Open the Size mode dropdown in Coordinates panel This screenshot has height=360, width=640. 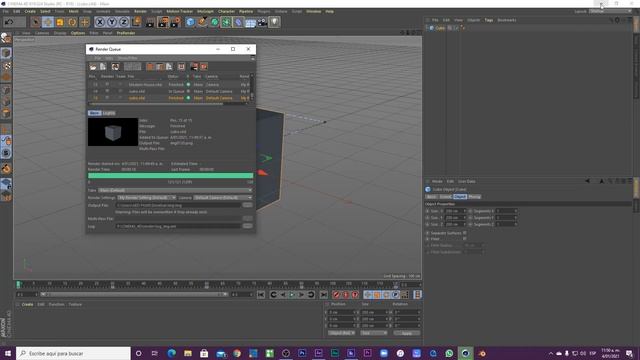[374, 333]
